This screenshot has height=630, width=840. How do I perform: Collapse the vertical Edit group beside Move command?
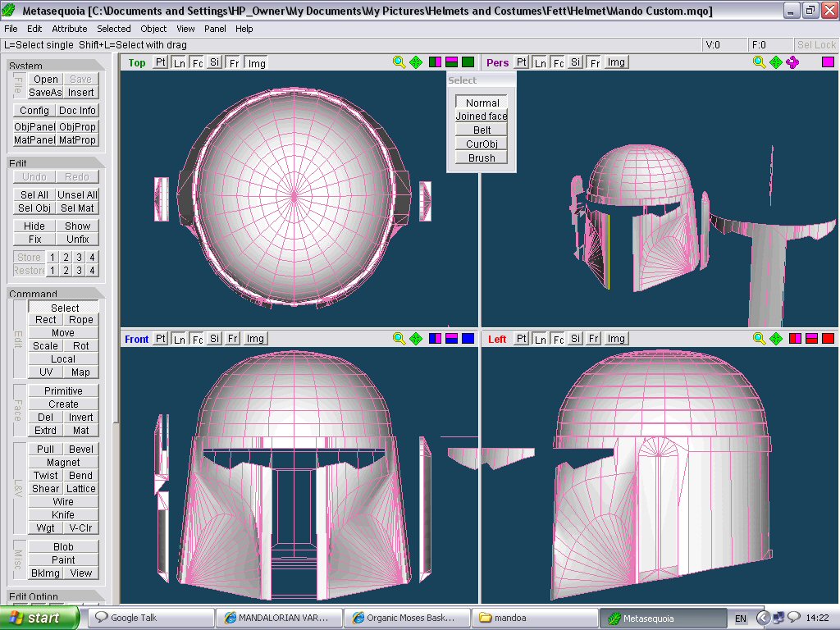[x=18, y=340]
